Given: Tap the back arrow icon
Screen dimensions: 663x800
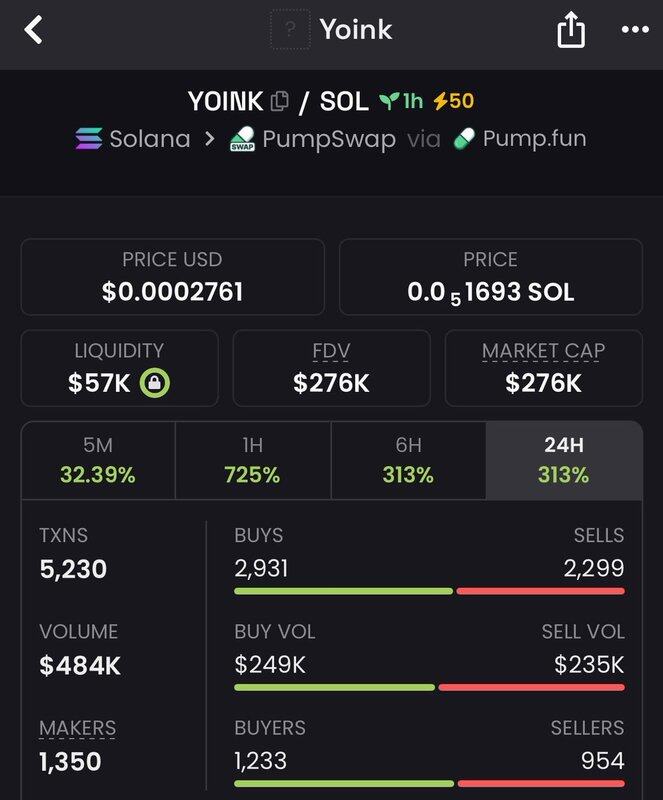Looking at the screenshot, I should [x=35, y=31].
